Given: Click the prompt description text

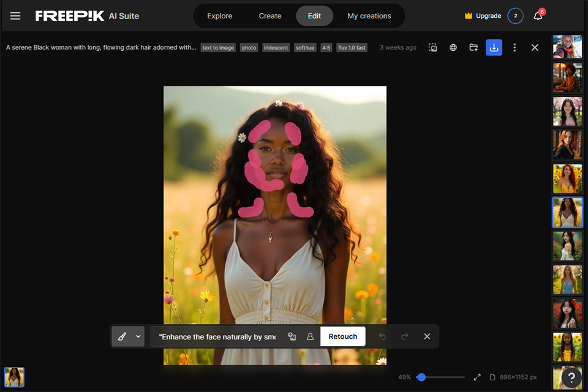Looking at the screenshot, I should pyautogui.click(x=101, y=47).
